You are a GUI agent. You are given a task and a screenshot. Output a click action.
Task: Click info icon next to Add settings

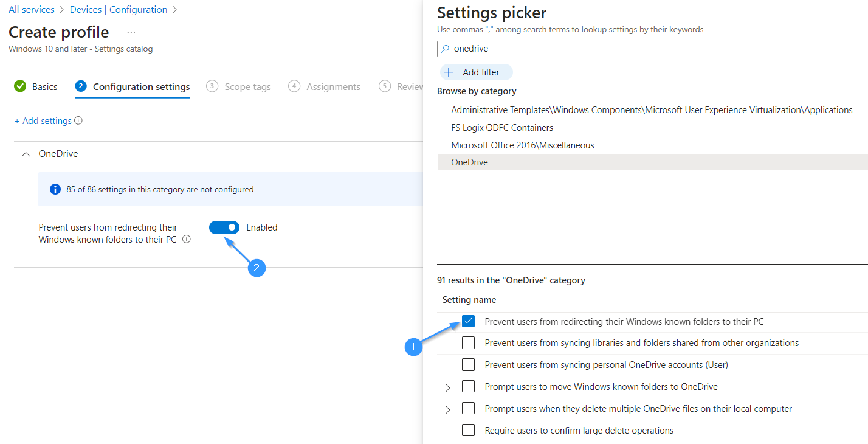(78, 120)
